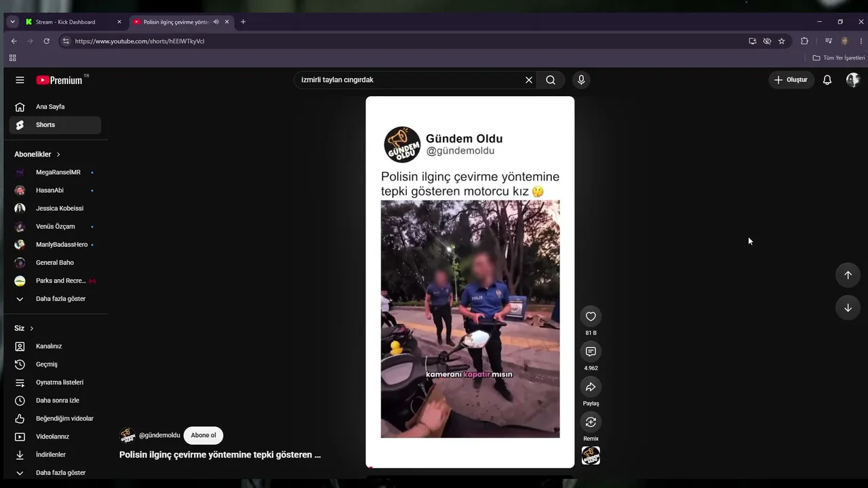Viewport: 868px width, 488px height.
Task: Open Venüs Özçam channel
Action: point(55,226)
